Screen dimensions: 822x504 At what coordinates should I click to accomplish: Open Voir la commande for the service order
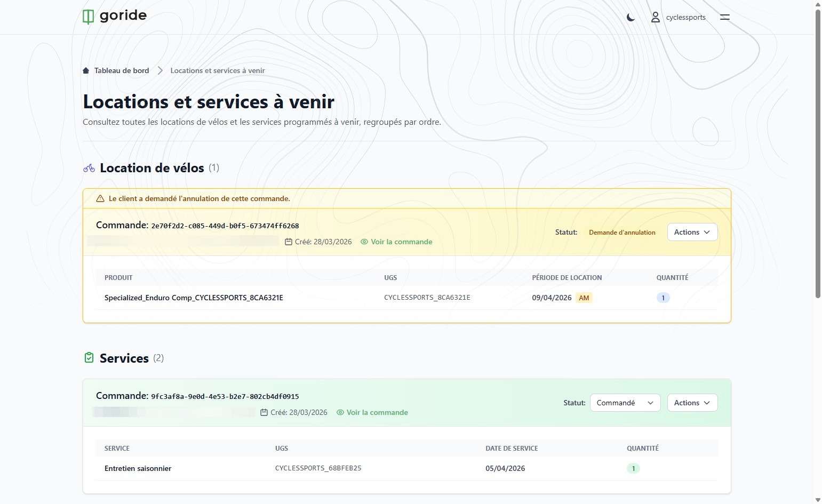377,412
